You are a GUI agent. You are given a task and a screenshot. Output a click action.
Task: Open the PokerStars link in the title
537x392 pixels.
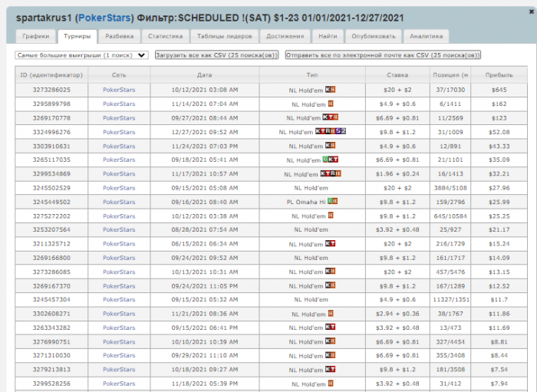click(x=105, y=18)
